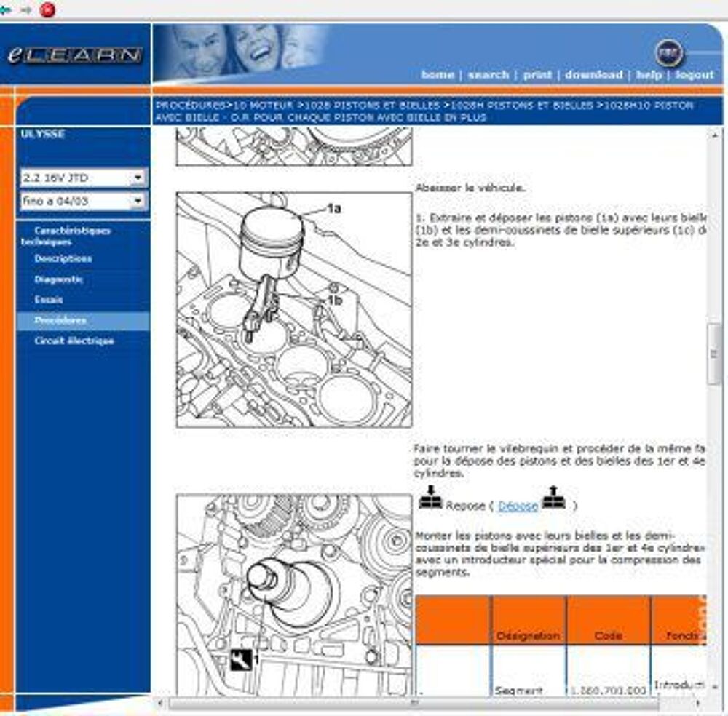Open the search link
Screen dimensions: 728x716
(488, 75)
